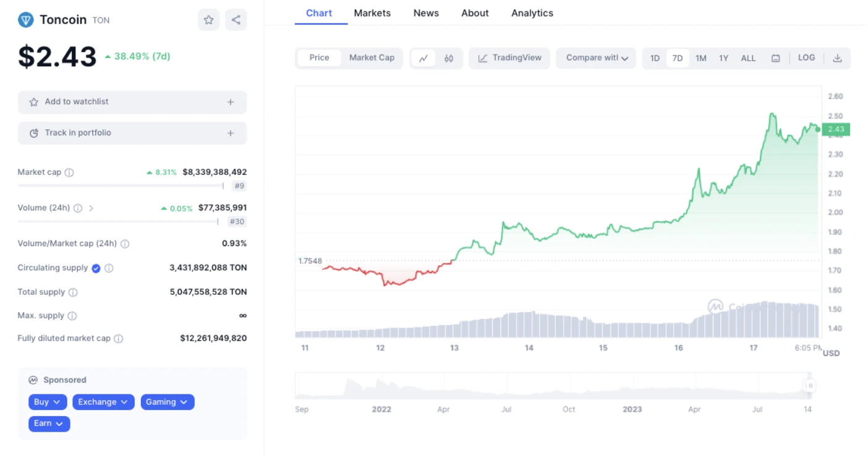Expand the Volume (24h) chevron arrow
Screen dimensions: 868x460
tap(91, 208)
